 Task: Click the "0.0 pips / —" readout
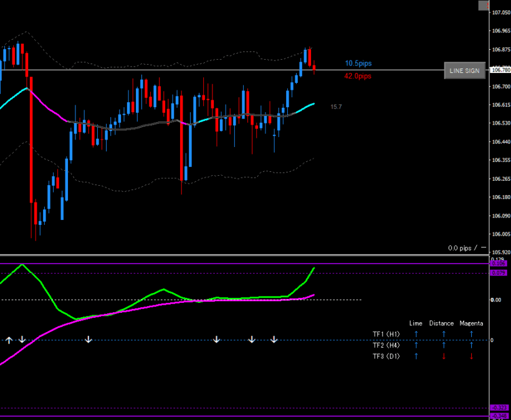(467, 248)
